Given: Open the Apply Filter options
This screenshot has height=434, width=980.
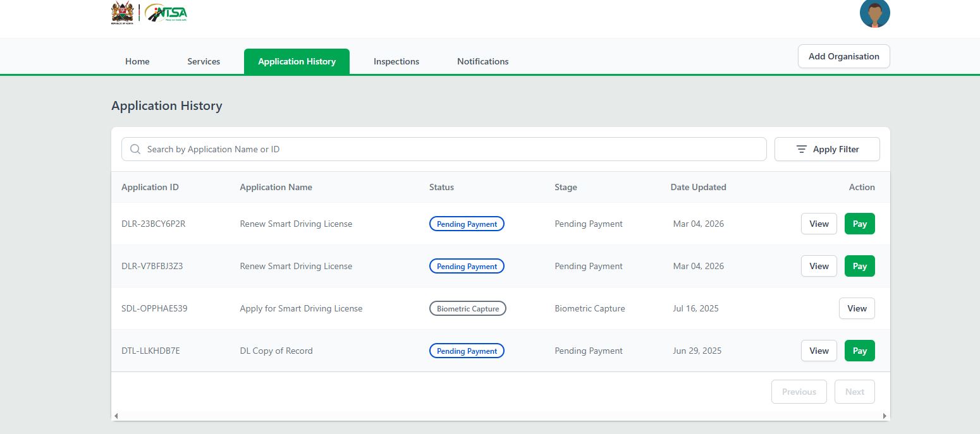Looking at the screenshot, I should pyautogui.click(x=827, y=149).
